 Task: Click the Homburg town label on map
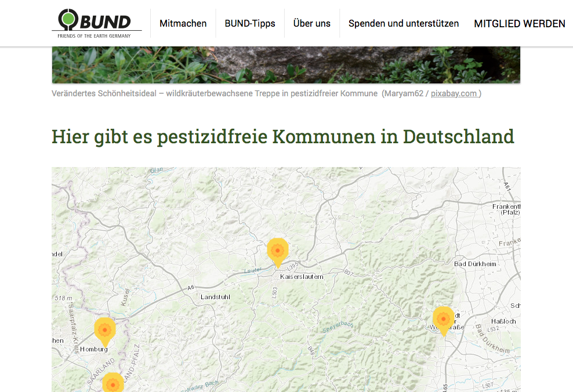(94, 349)
